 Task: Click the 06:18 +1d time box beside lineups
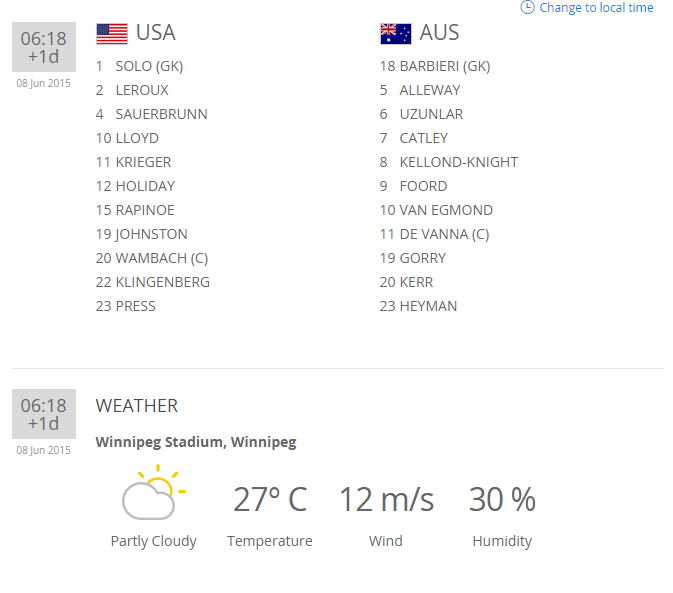(x=44, y=47)
